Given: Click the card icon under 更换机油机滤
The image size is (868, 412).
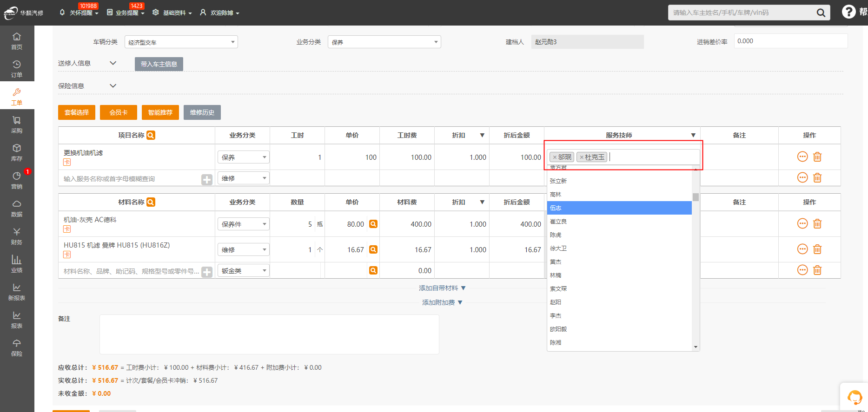Looking at the screenshot, I should click(x=67, y=162).
